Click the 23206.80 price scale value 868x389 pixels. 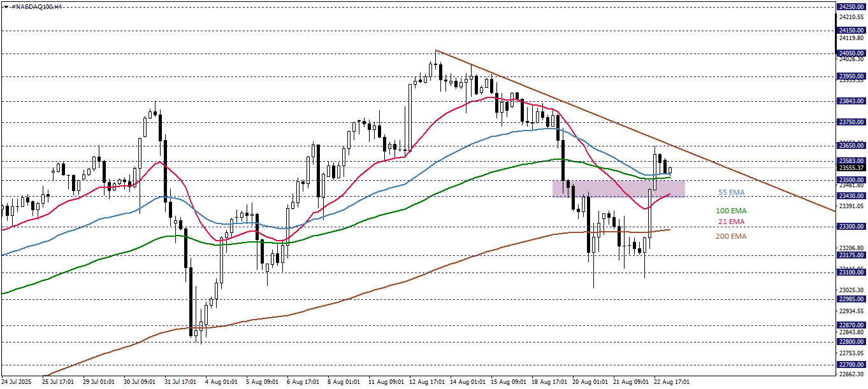851,248
